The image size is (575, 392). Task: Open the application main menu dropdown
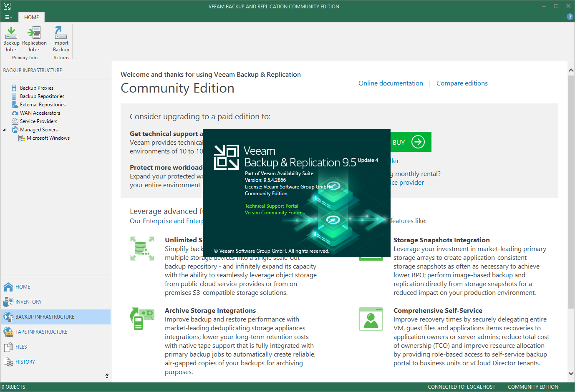point(8,17)
